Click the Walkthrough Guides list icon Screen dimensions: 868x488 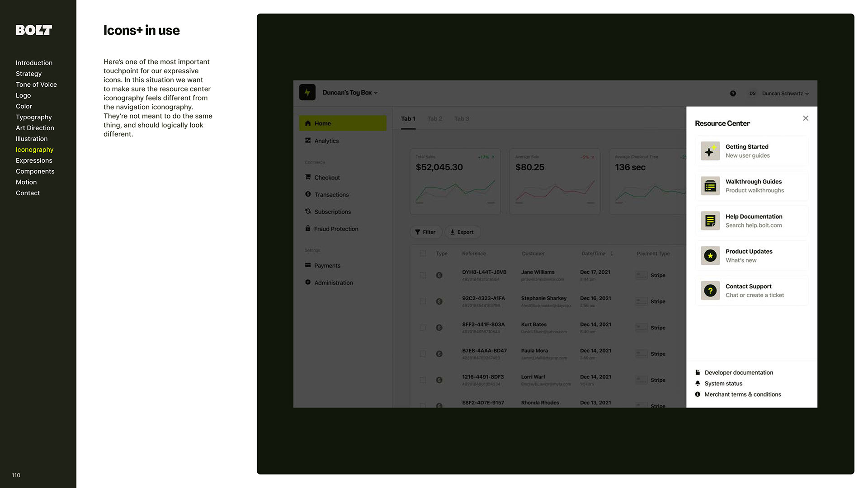click(710, 186)
